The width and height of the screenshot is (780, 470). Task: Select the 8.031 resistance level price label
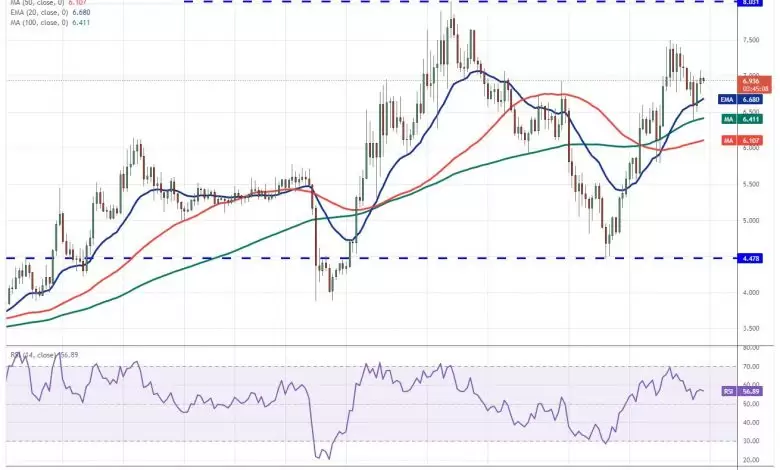(748, 3)
